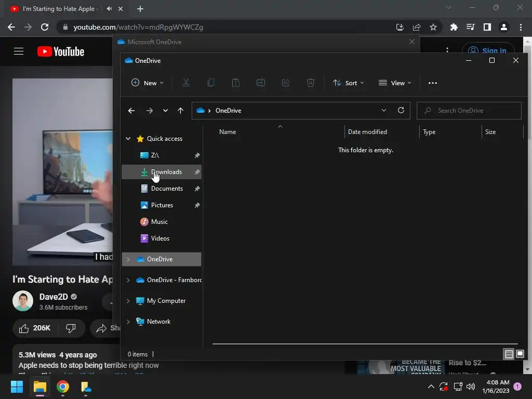Go forward in explorer navigation

149,111
